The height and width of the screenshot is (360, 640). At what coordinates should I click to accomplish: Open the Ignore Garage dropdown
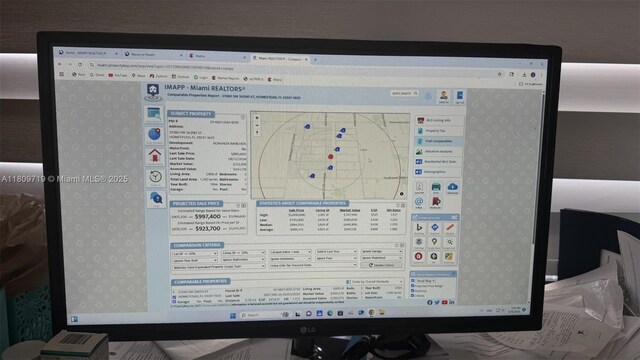(381, 251)
